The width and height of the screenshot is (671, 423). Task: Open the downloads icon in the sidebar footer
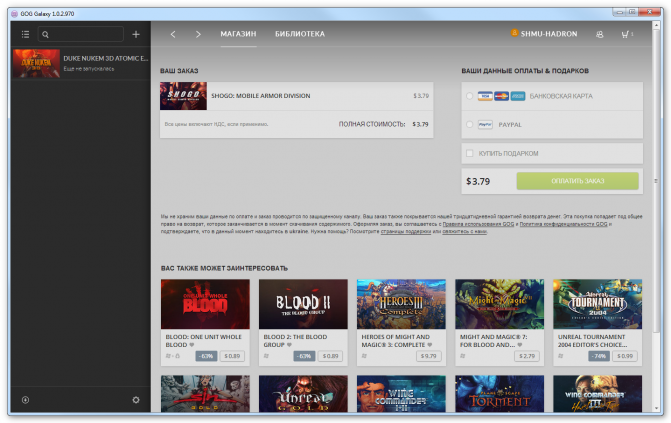[x=25, y=399]
